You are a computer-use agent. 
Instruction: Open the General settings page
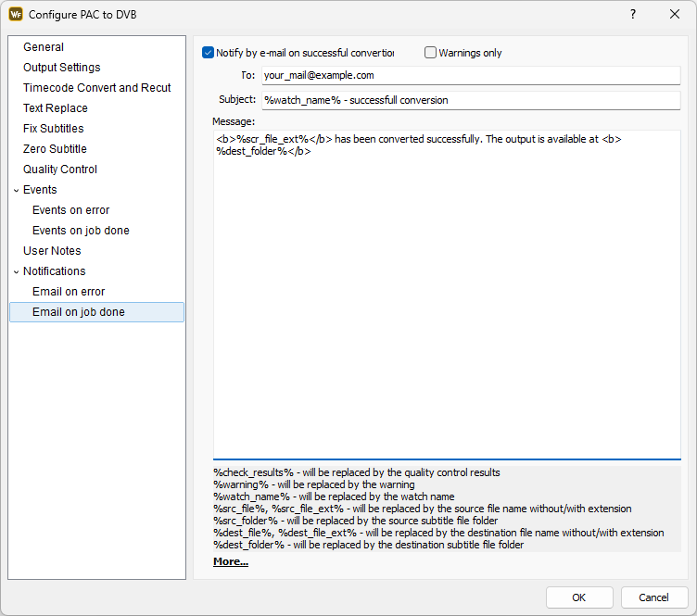44,47
